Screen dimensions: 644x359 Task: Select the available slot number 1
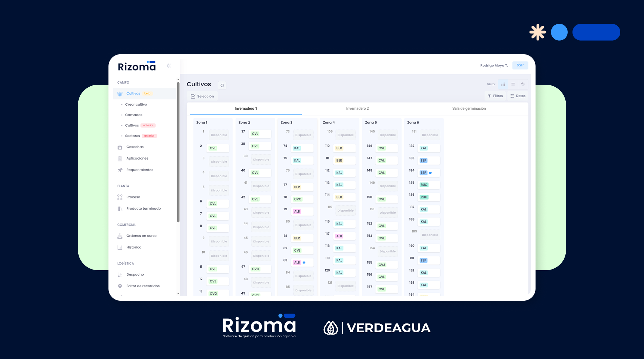[219, 135]
